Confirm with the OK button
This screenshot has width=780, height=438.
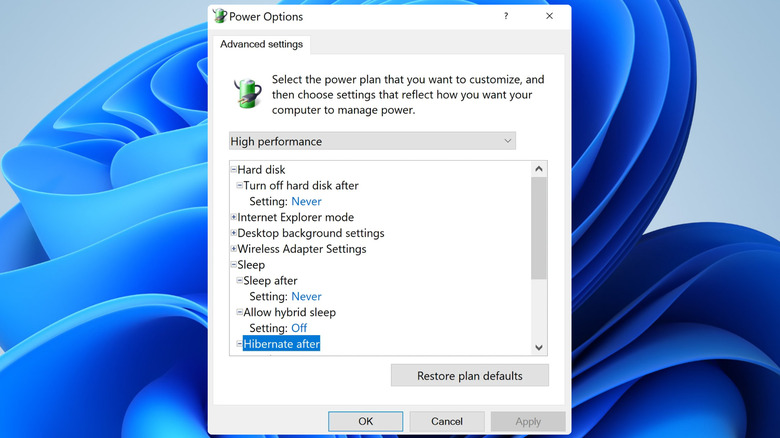pos(366,421)
